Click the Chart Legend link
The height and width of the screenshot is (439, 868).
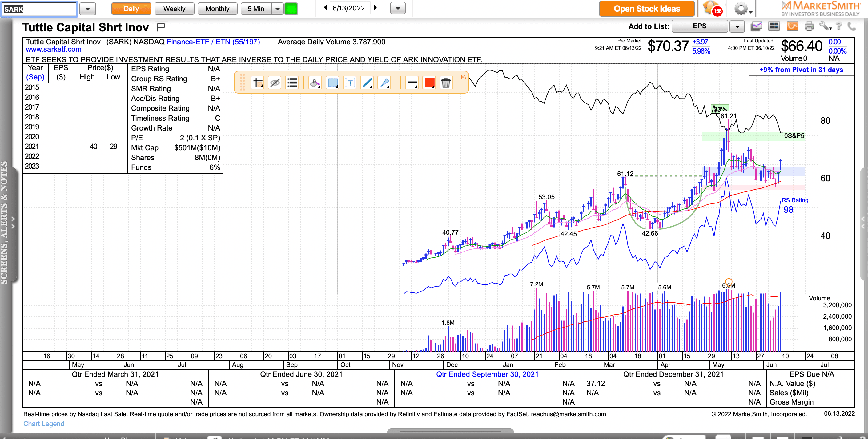coord(43,424)
